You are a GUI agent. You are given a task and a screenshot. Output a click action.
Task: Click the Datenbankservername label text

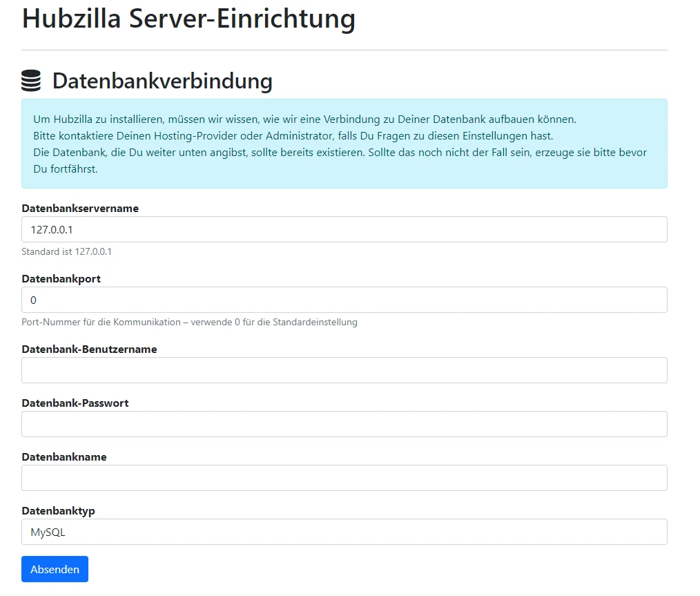coord(81,208)
